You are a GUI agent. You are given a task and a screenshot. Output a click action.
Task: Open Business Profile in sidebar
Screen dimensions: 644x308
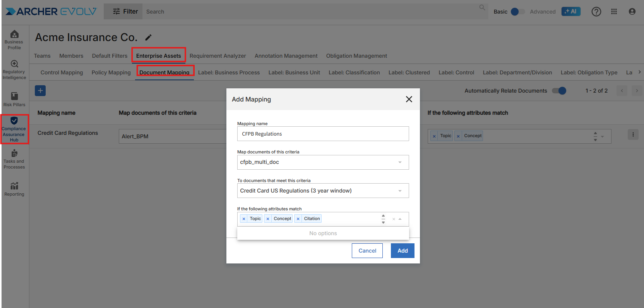point(14,40)
